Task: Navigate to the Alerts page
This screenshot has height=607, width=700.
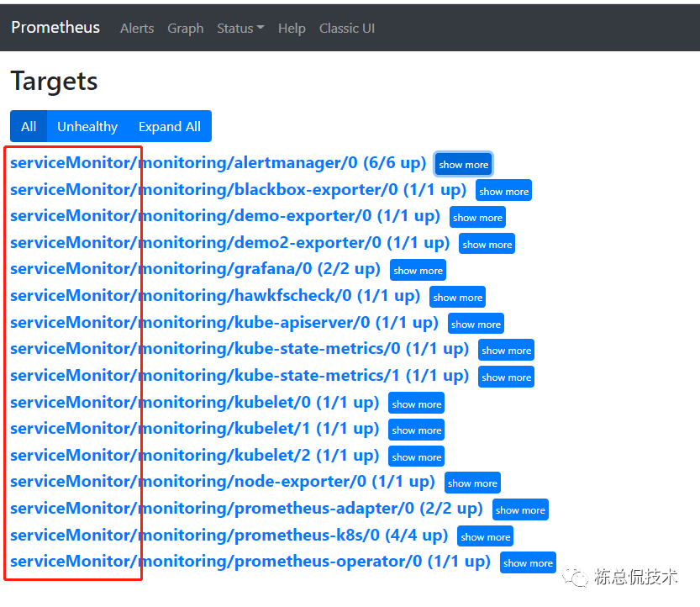Action: click(x=136, y=28)
